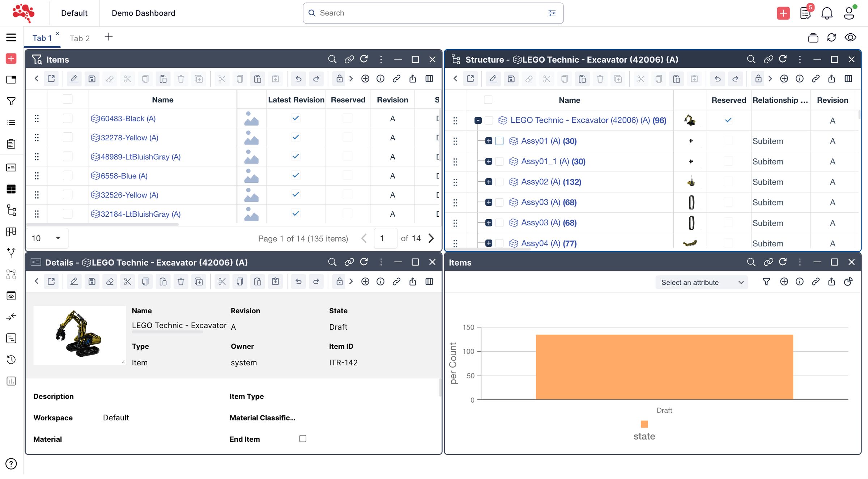Toggle the End Item checkbox
Screen dimensions: 868x479
tap(303, 439)
